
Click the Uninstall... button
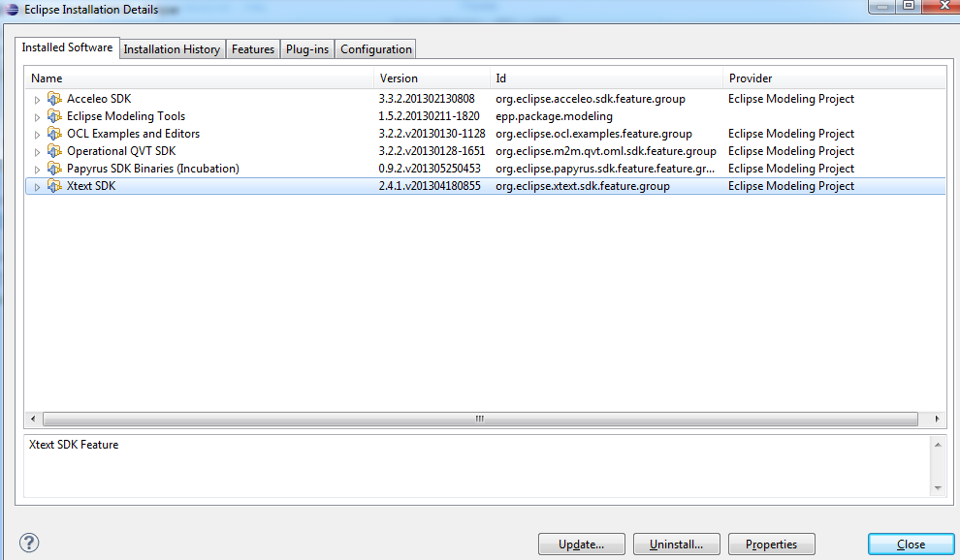pyautogui.click(x=677, y=544)
